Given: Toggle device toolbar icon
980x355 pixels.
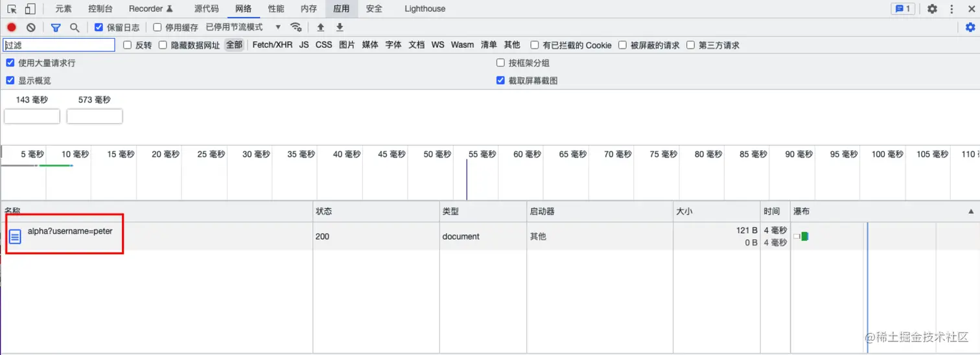Looking at the screenshot, I should tap(30, 9).
